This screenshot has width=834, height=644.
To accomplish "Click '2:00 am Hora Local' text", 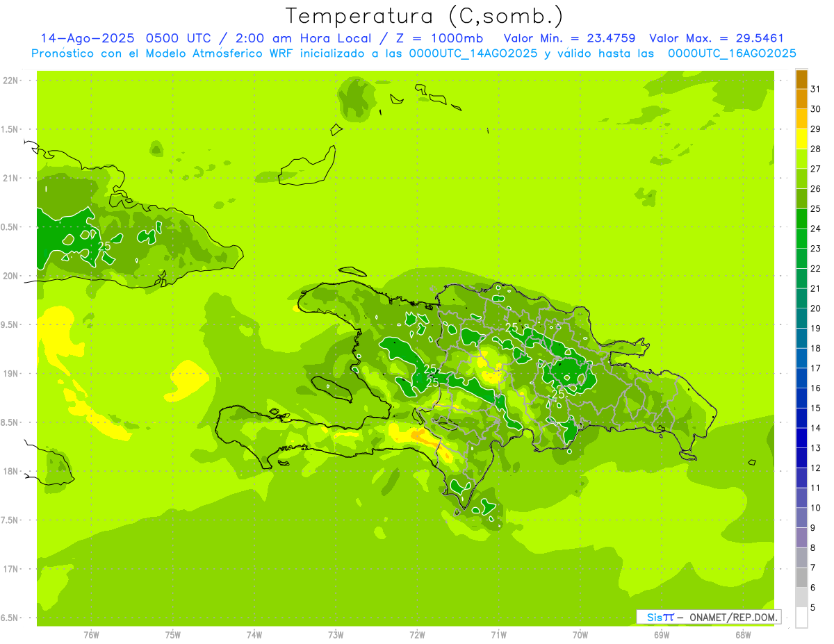I will pos(302,39).
